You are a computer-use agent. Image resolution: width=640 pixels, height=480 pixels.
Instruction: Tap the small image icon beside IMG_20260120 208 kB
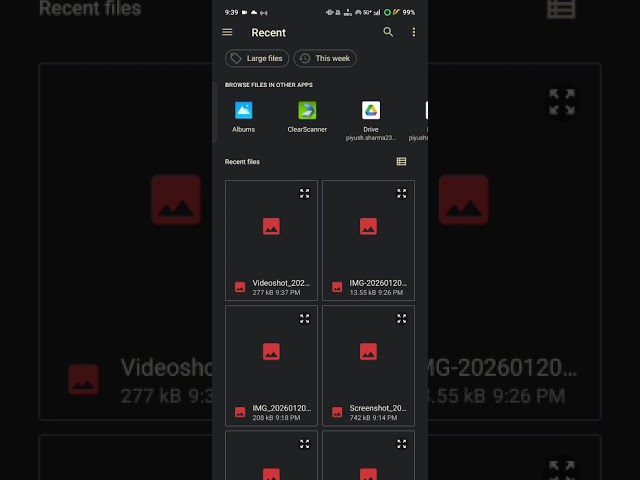click(240, 413)
